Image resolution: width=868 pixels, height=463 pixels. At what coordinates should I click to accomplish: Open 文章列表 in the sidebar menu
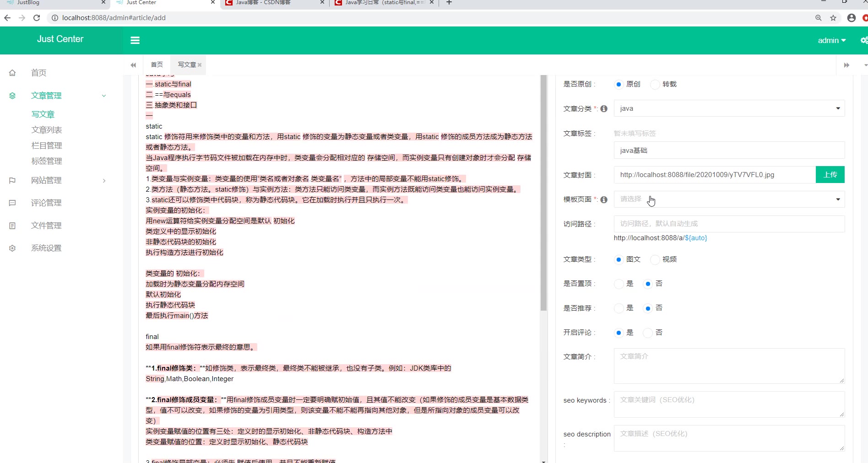click(47, 130)
